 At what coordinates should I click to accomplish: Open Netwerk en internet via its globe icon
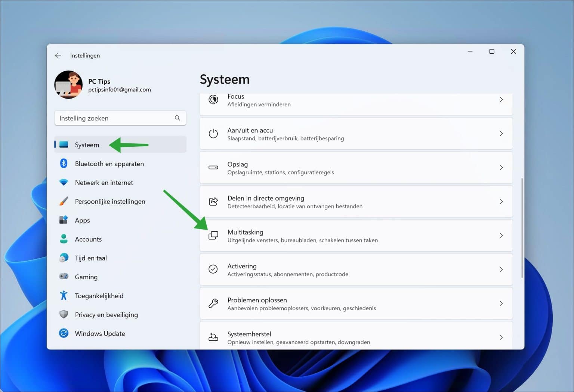pyautogui.click(x=64, y=183)
